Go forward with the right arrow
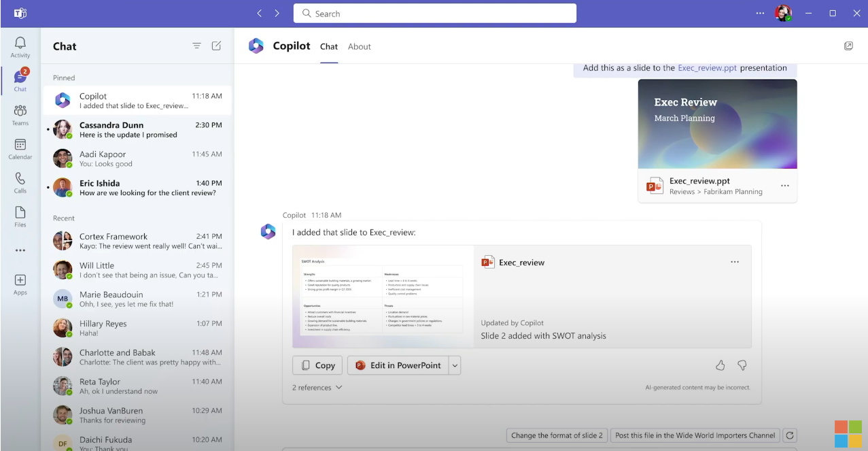This screenshot has width=868, height=451. coord(277,13)
